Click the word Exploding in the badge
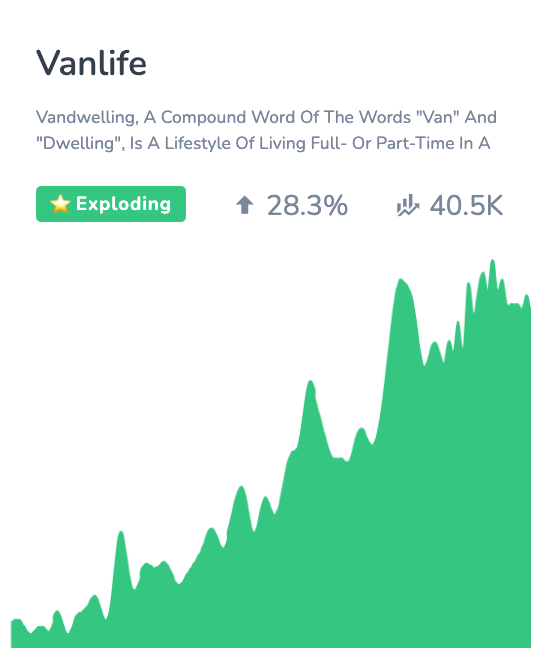Image resolution: width=541 pixels, height=658 pixels. (123, 204)
